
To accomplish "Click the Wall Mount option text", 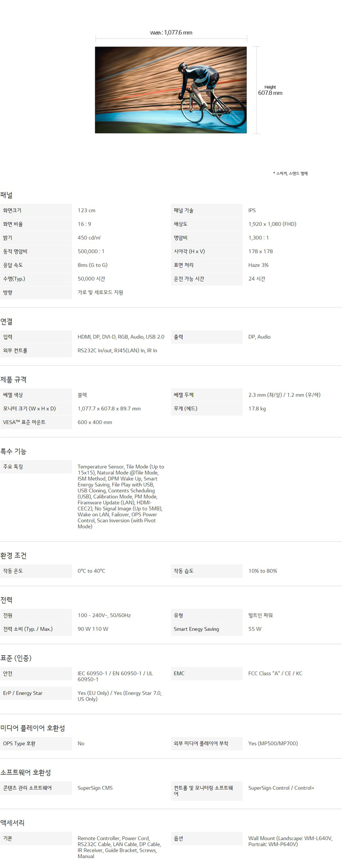I will tap(290, 841).
